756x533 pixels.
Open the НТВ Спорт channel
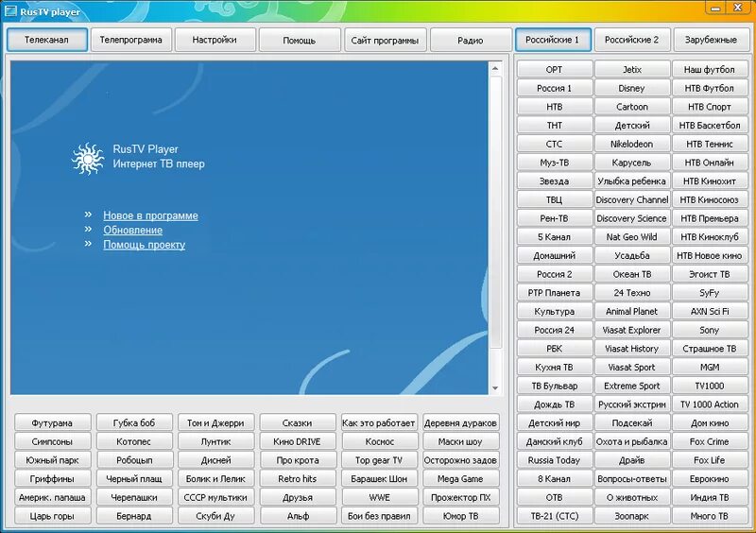[x=710, y=107]
